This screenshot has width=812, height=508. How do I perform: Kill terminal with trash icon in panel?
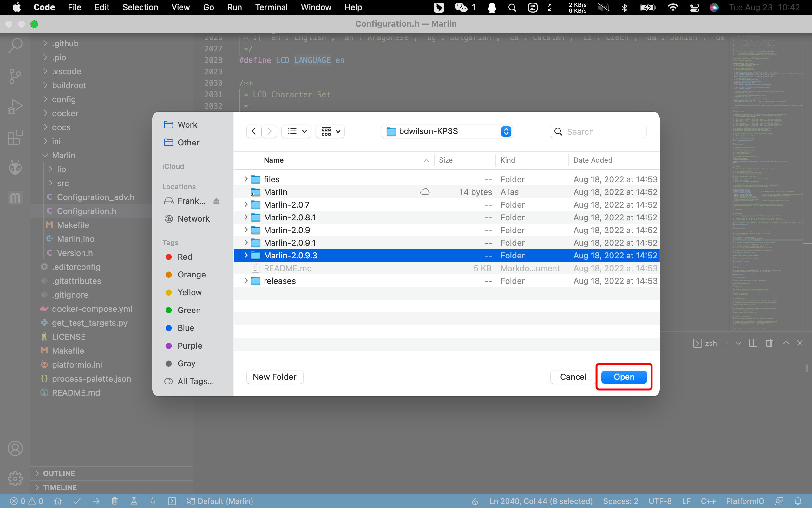click(769, 343)
